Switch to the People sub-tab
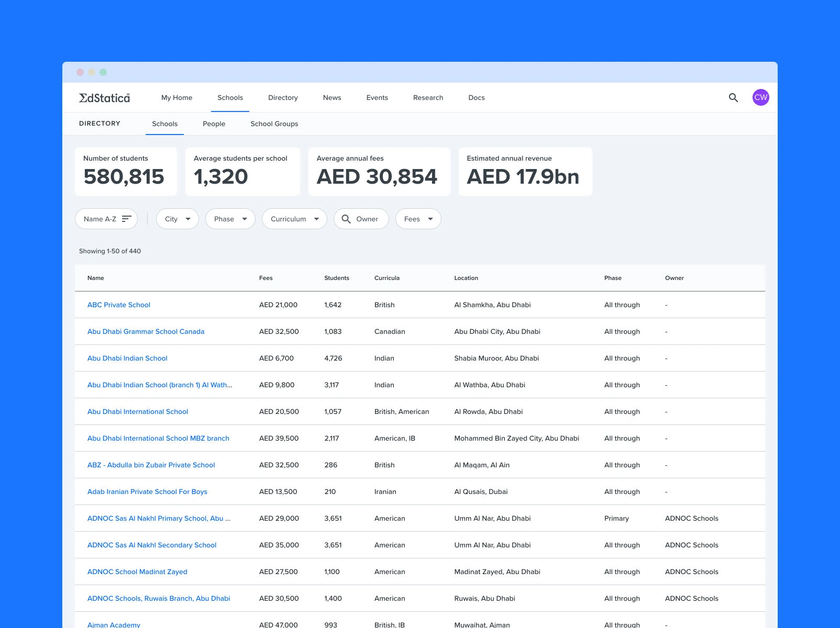 (x=214, y=124)
